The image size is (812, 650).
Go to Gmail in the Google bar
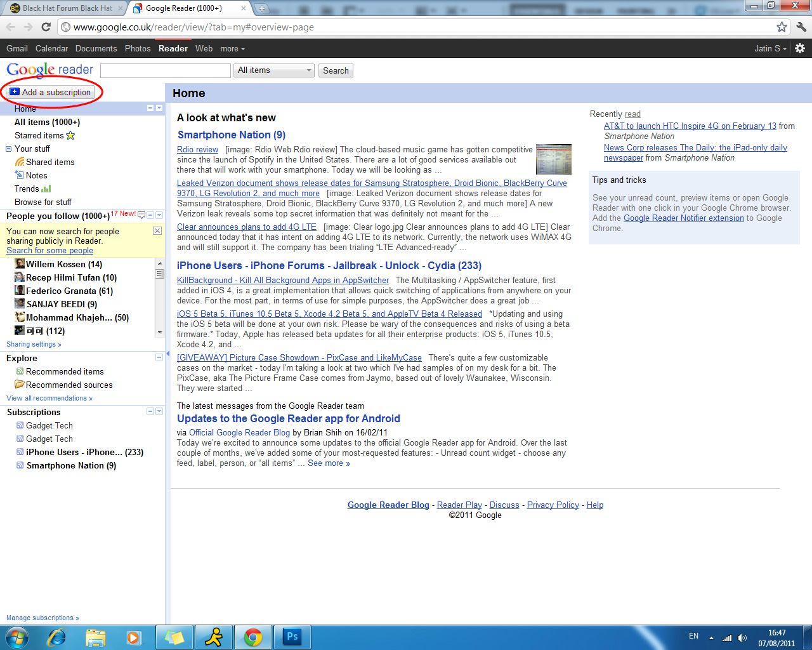17,48
